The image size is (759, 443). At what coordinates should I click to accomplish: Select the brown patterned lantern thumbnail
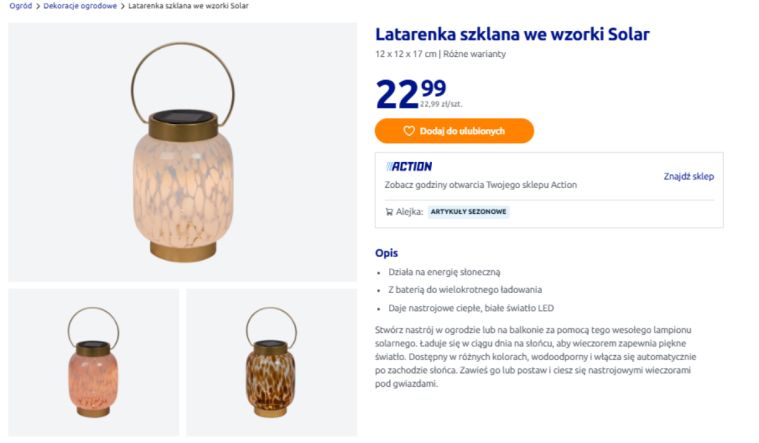[x=271, y=362]
